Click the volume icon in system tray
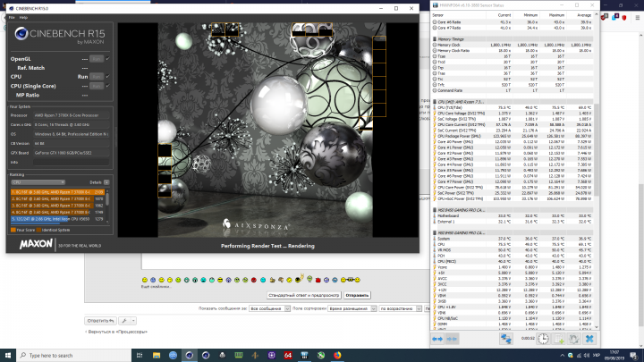Screen dimensions: 644x362 [x=586, y=356]
